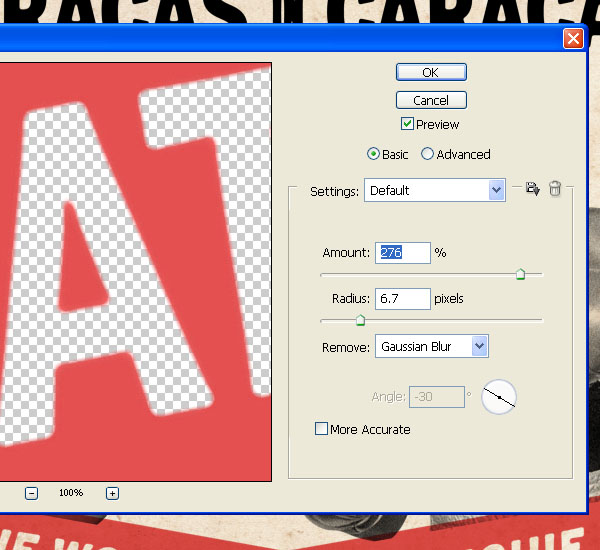Screen dimensions: 600x550
Task: Click the red letter preview image
Action: click(x=135, y=272)
